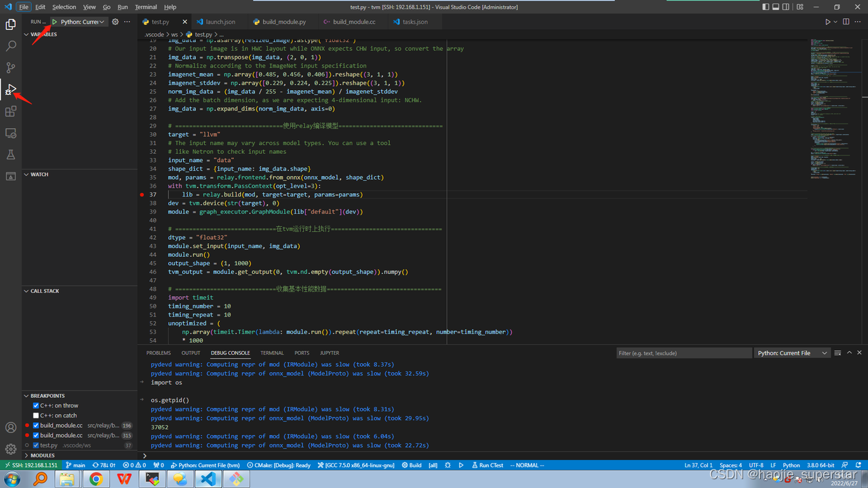Screen dimensions: 868x488
Task: Open the errors and warnings count in the status bar
Action: tap(134, 466)
